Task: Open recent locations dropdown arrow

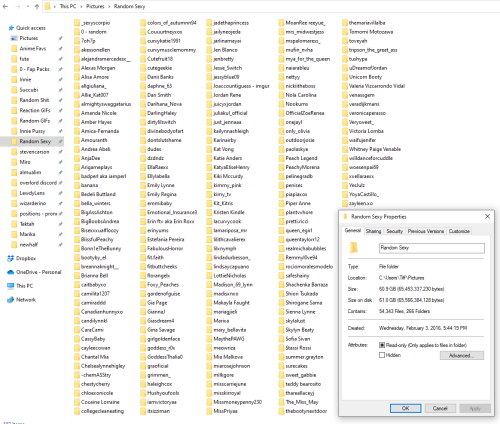Action: point(28,6)
